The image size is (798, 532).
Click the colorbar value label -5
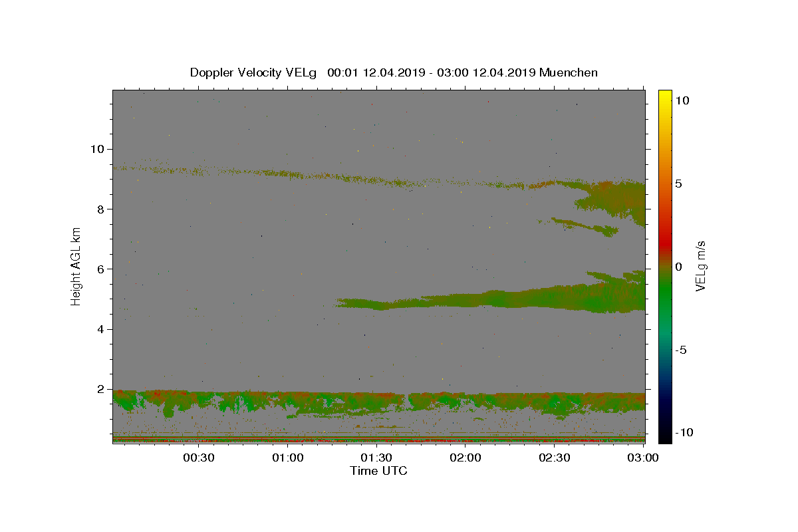coord(680,350)
